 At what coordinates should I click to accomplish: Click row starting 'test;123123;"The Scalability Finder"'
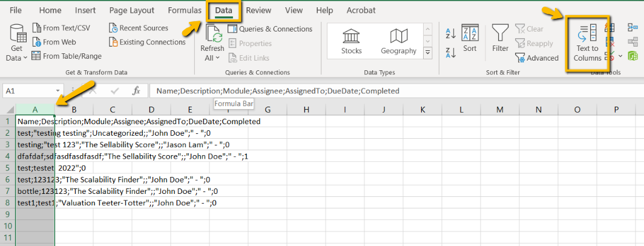click(114, 180)
